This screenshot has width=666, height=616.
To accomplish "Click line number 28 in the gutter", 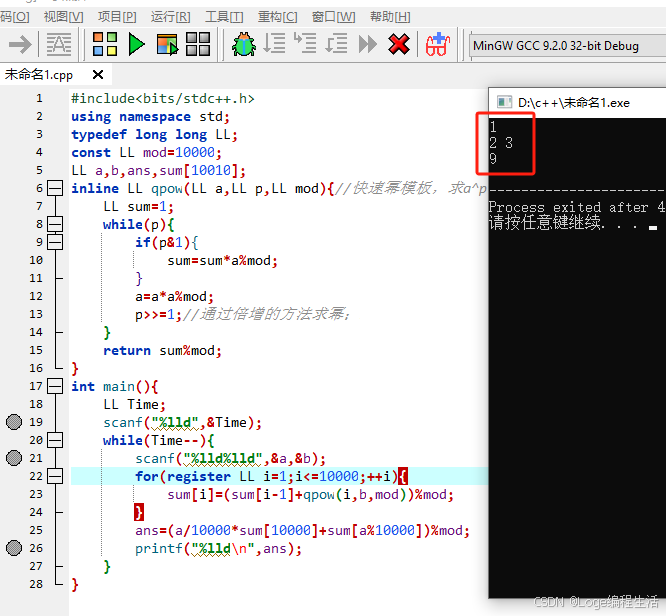I will click(36, 584).
